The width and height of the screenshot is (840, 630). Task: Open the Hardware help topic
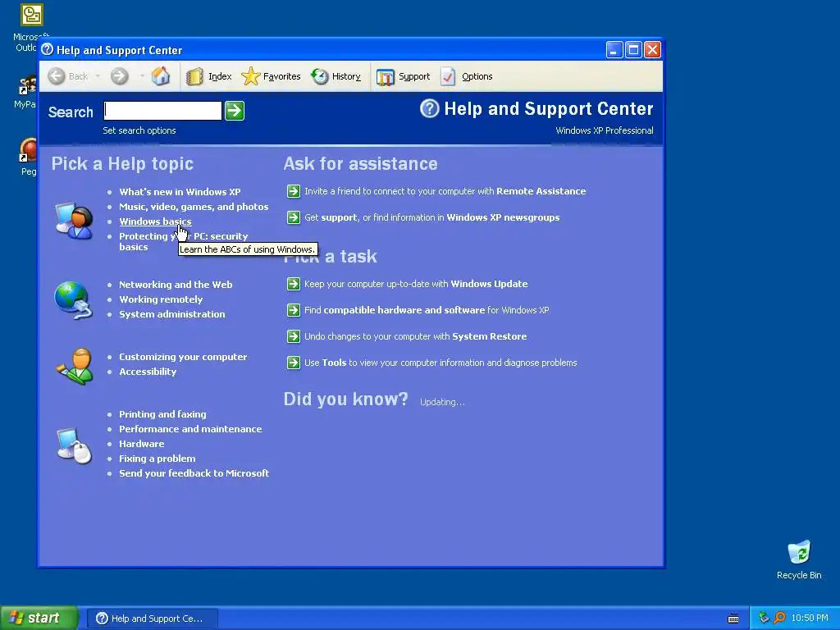[x=141, y=444]
